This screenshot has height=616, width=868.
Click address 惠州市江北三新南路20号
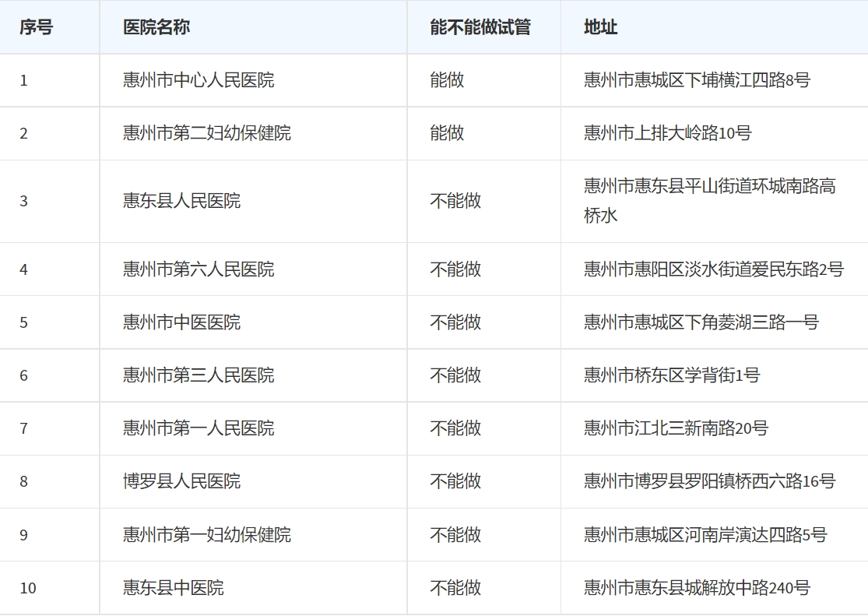[x=676, y=428]
